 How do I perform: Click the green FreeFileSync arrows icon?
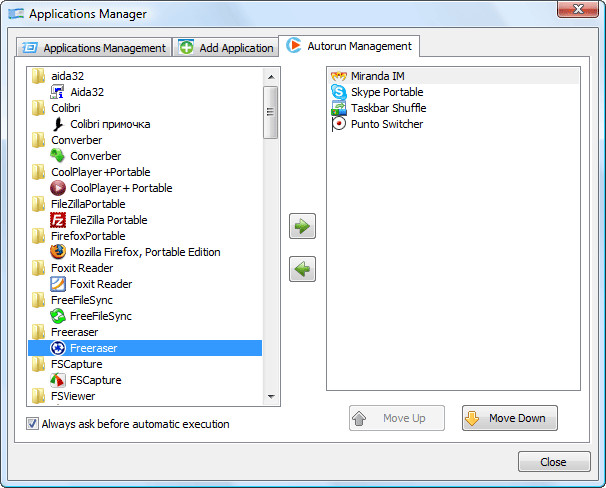pos(58,316)
